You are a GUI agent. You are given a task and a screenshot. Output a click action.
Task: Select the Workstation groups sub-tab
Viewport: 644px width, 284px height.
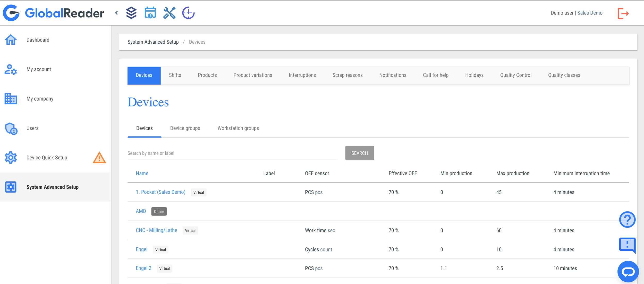pos(238,128)
